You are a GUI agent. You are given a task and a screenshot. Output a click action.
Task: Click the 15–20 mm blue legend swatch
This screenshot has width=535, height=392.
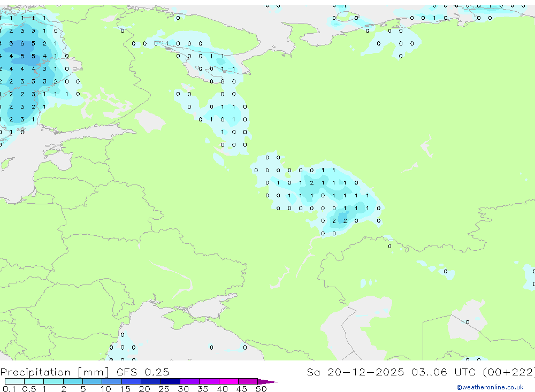(x=131, y=381)
